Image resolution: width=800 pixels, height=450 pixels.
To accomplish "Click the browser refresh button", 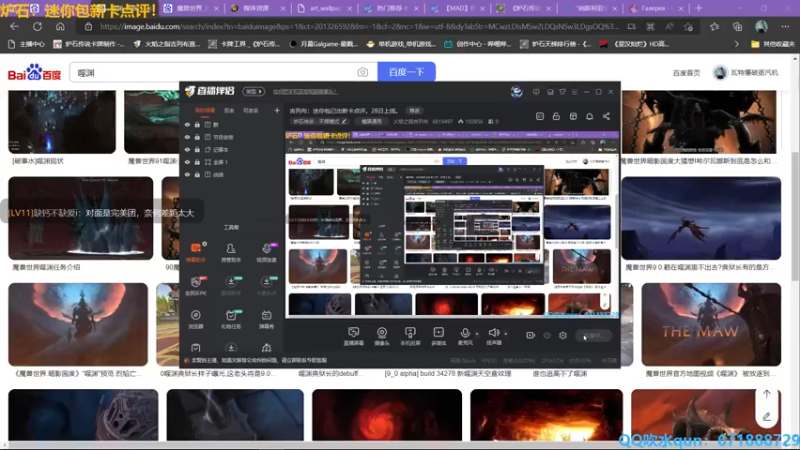I will click(x=37, y=26).
